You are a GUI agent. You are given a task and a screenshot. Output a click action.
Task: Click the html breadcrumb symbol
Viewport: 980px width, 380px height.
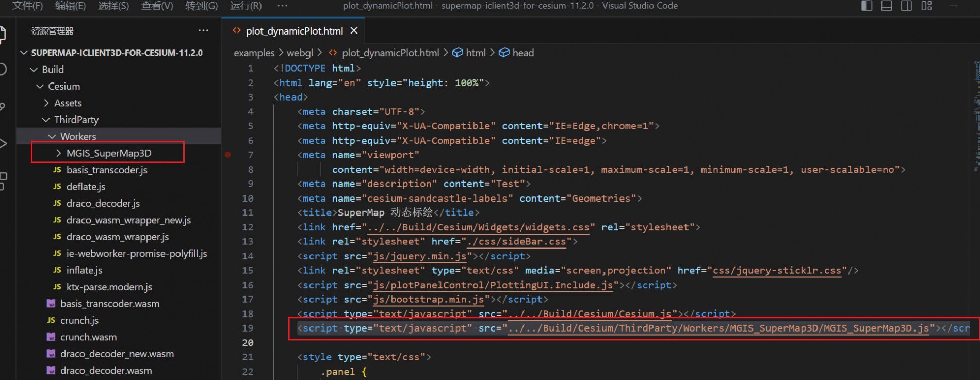pyautogui.click(x=475, y=53)
